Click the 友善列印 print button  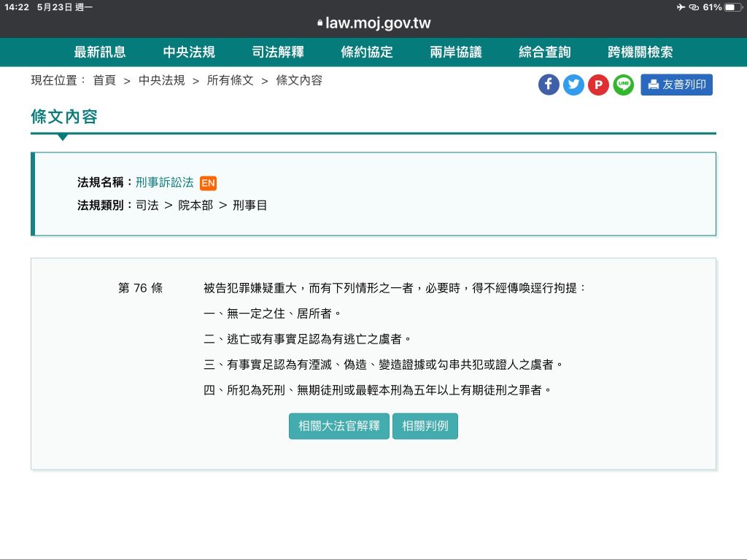click(x=676, y=85)
